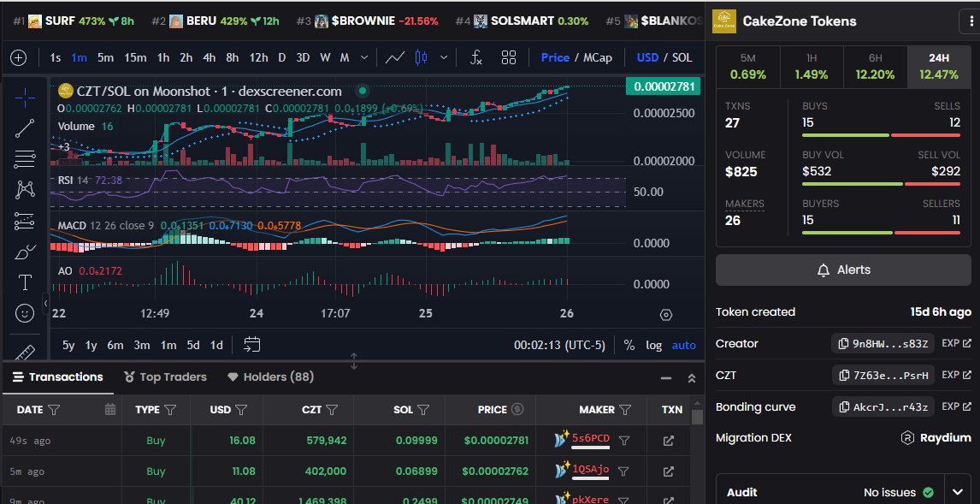Expand chart style options dropdown
This screenshot has height=504, width=980.
444,57
